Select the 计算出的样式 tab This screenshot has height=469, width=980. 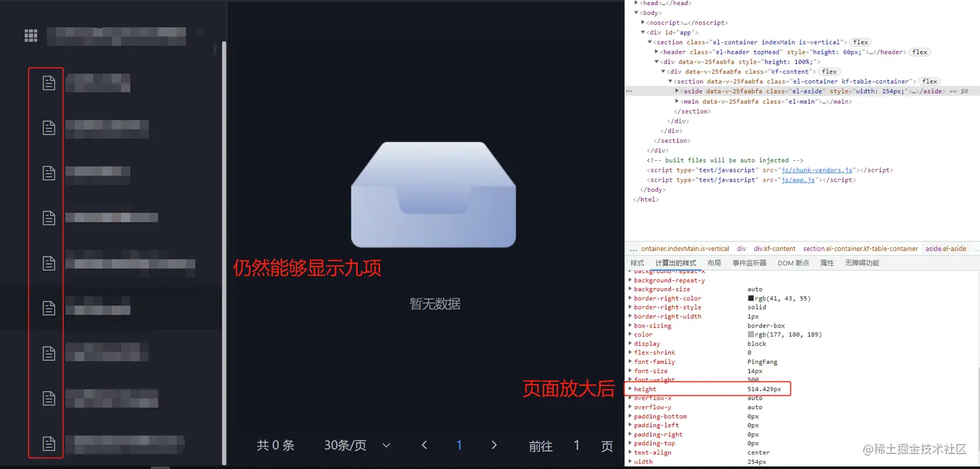pyautogui.click(x=675, y=263)
